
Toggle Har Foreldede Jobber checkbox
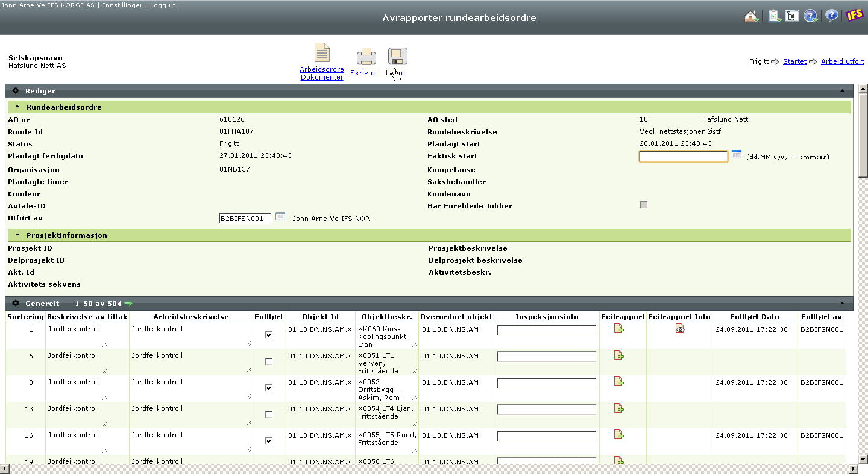coord(644,205)
